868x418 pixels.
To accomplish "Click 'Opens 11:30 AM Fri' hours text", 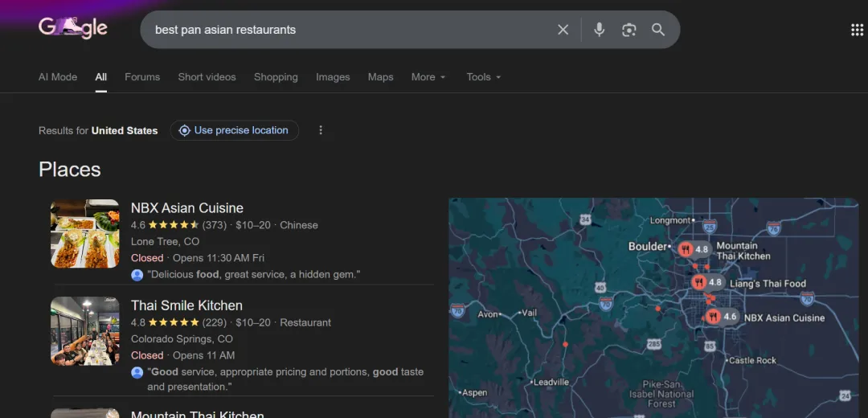I will point(219,258).
